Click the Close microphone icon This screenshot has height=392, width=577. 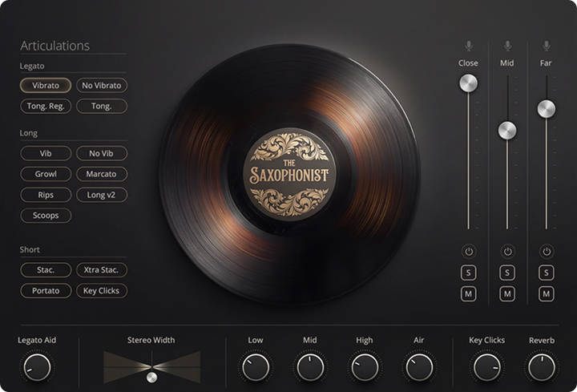pyautogui.click(x=469, y=46)
